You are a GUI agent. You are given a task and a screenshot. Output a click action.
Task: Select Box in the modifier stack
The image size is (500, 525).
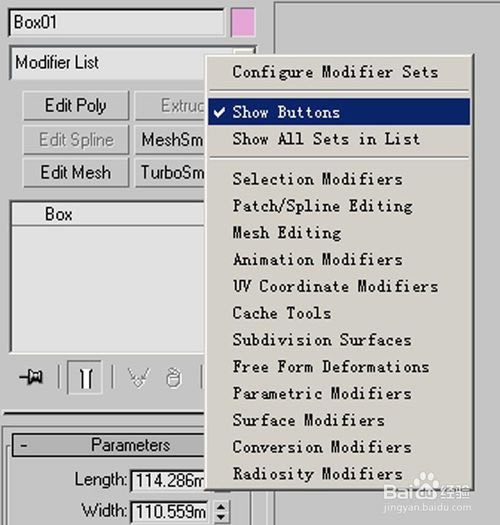point(108,214)
